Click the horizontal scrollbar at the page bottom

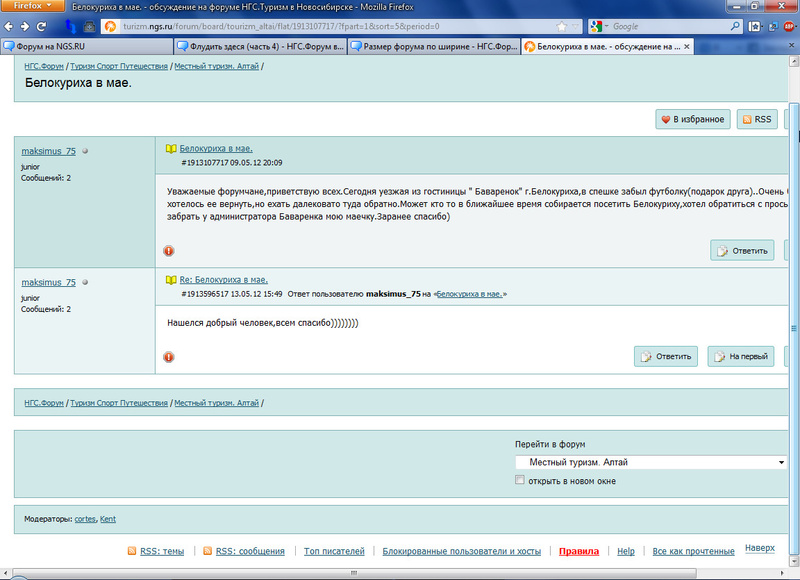coord(352,573)
